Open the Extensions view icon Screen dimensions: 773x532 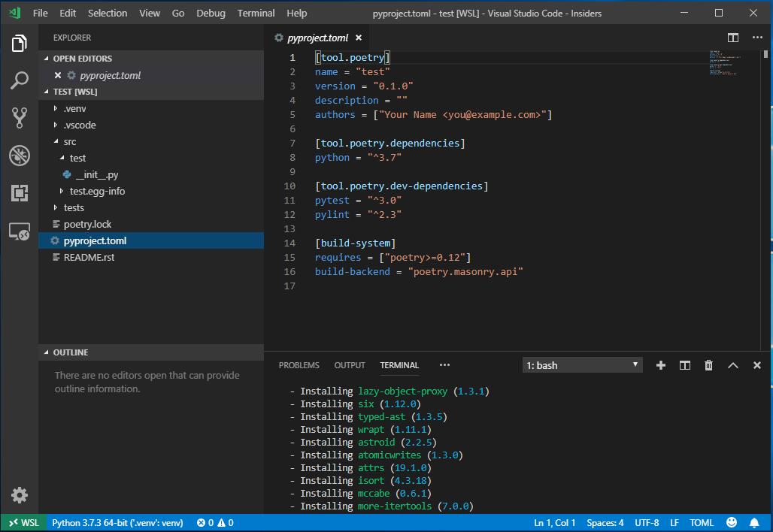coord(20,193)
